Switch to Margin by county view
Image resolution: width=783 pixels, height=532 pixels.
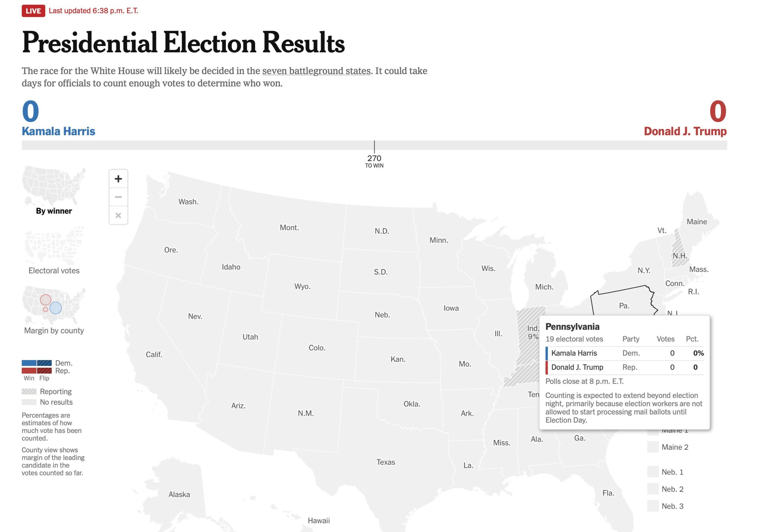tap(54, 310)
